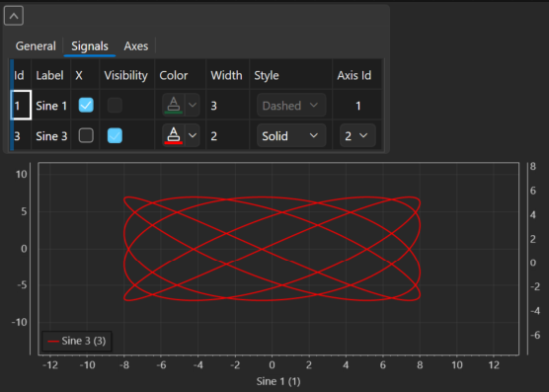The image size is (549, 392).
Task: Click the Sine 1 label cell
Action: coord(51,106)
